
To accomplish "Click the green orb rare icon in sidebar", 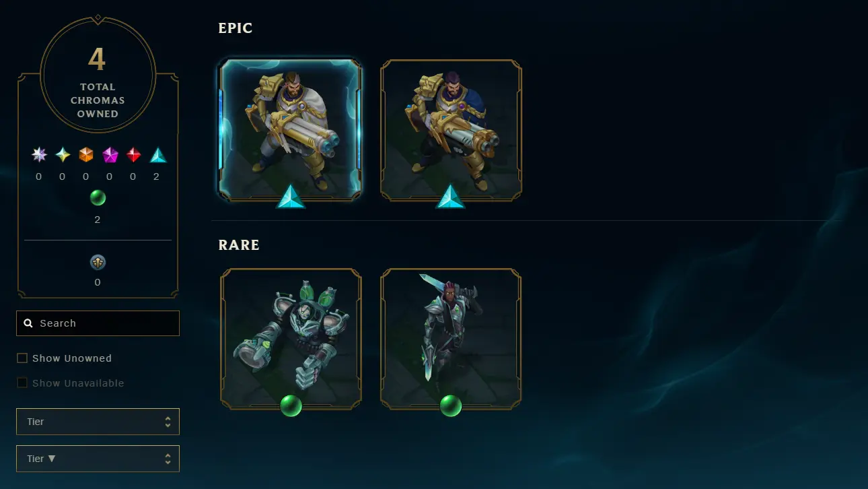I will click(x=98, y=198).
